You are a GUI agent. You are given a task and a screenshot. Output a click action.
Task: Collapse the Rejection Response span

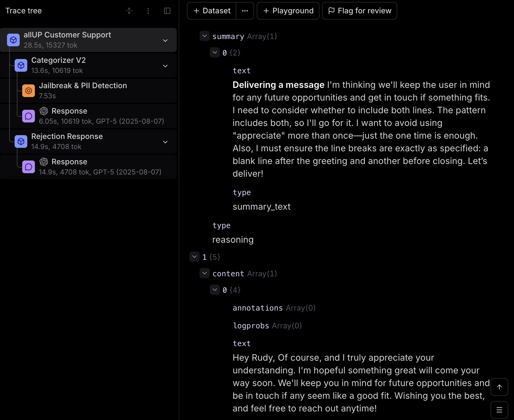165,142
